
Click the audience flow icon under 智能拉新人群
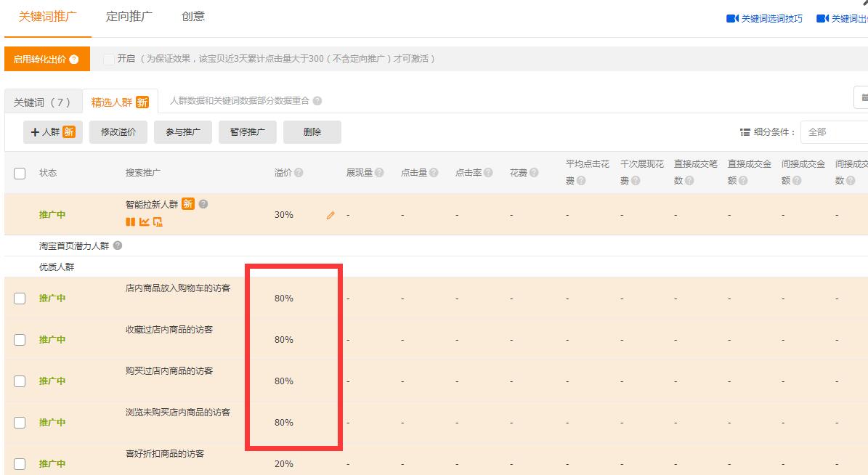[158, 222]
